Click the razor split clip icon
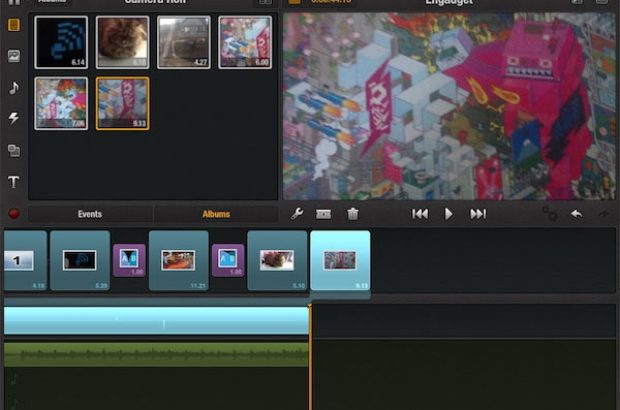 (324, 213)
